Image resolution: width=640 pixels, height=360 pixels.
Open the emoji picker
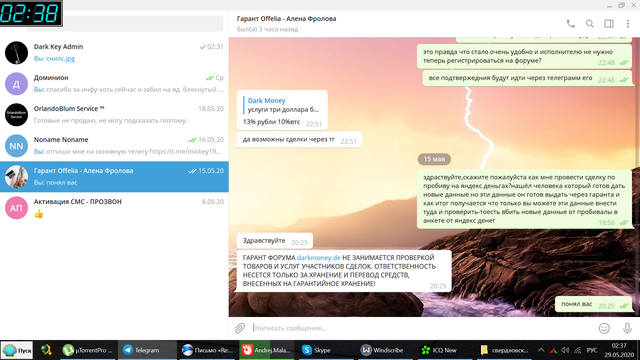[x=604, y=328]
